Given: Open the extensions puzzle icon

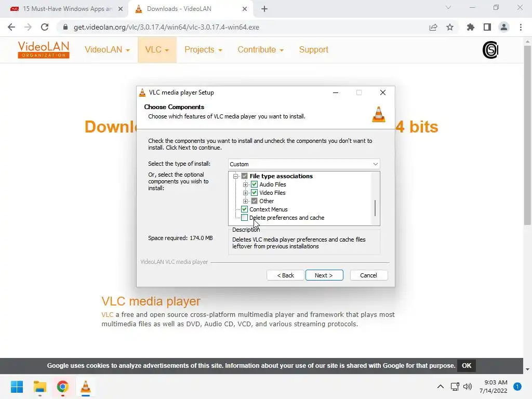Looking at the screenshot, I should pyautogui.click(x=471, y=27).
